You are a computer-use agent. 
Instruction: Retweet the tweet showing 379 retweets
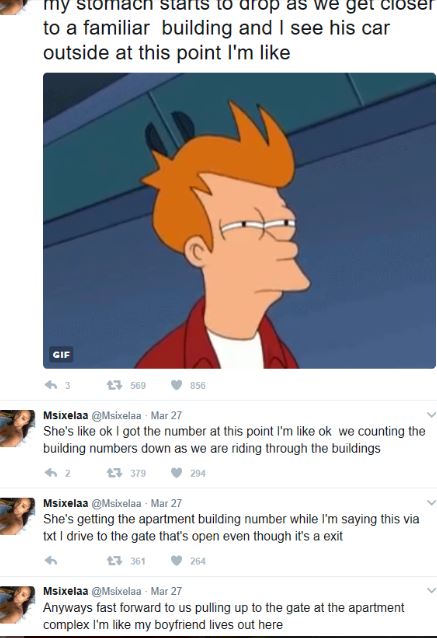click(114, 472)
